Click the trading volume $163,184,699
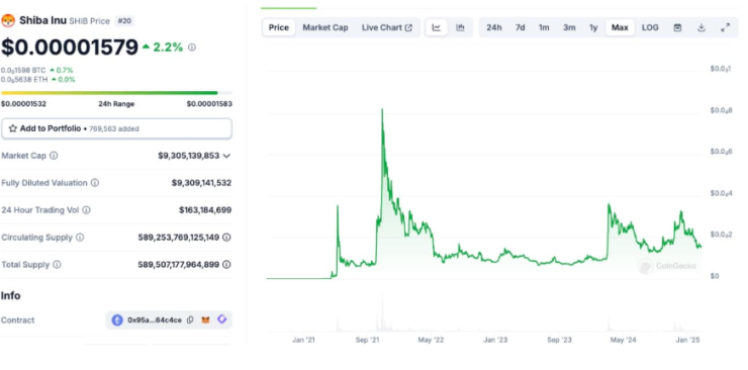 [206, 210]
